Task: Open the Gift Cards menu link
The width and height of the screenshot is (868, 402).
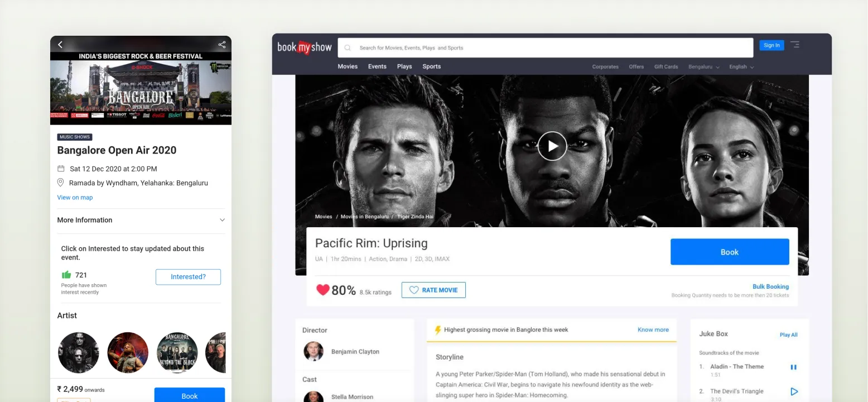Action: click(x=666, y=67)
